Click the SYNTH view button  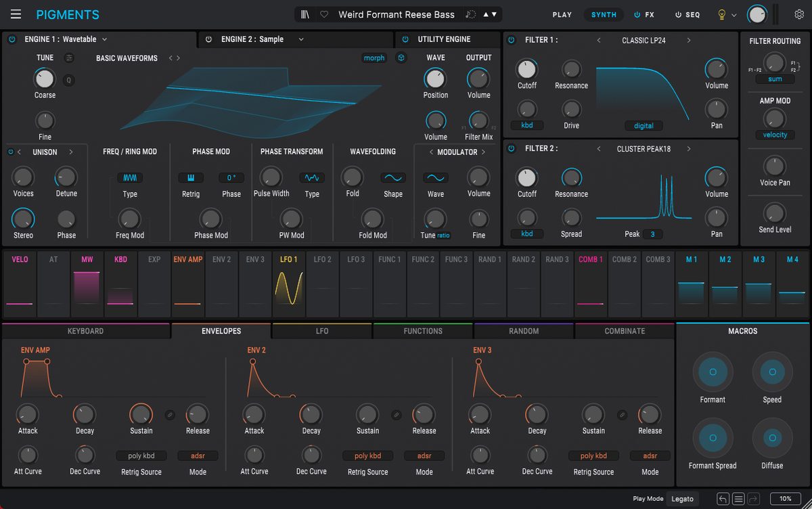(604, 14)
